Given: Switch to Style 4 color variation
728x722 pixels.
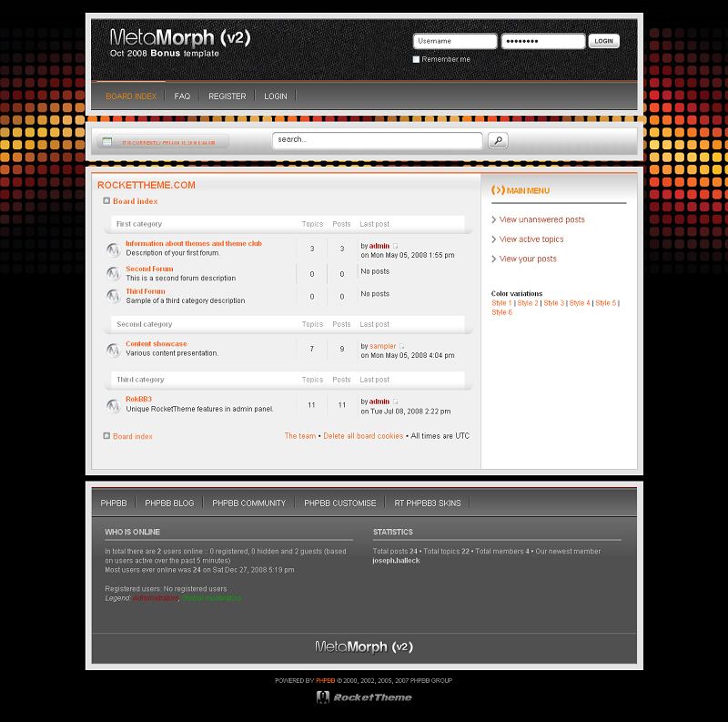Looking at the screenshot, I should click(x=580, y=303).
